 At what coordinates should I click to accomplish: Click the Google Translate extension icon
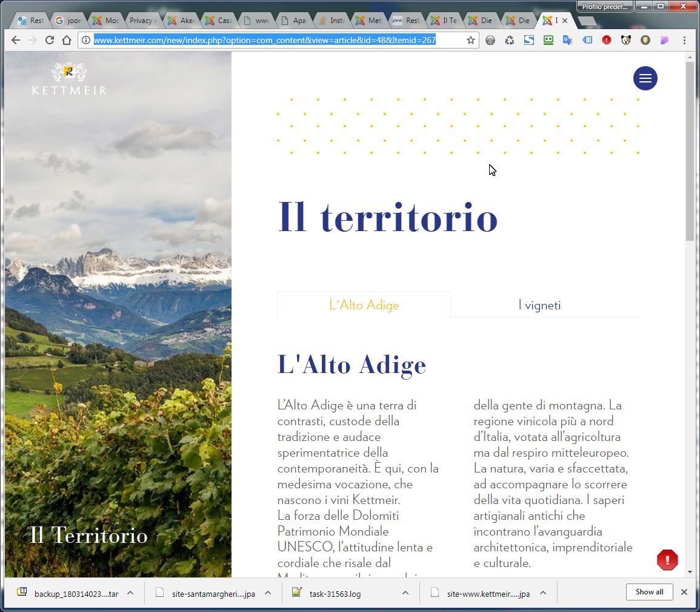567,40
